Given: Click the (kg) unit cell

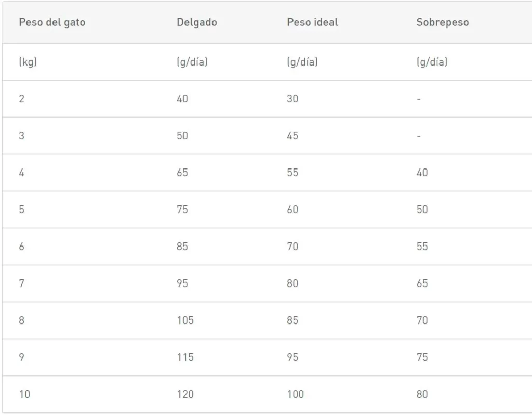Looking at the screenshot, I should pos(28,62).
